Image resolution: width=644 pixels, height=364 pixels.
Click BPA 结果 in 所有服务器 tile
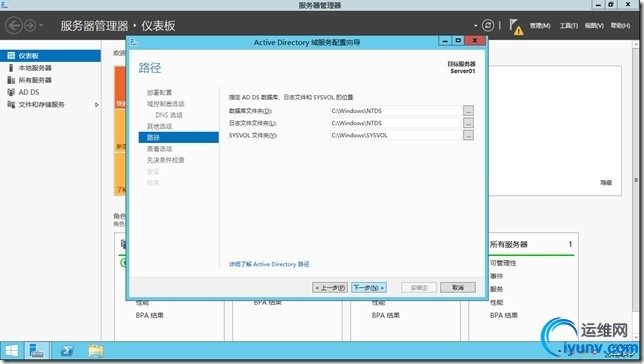pos(504,316)
